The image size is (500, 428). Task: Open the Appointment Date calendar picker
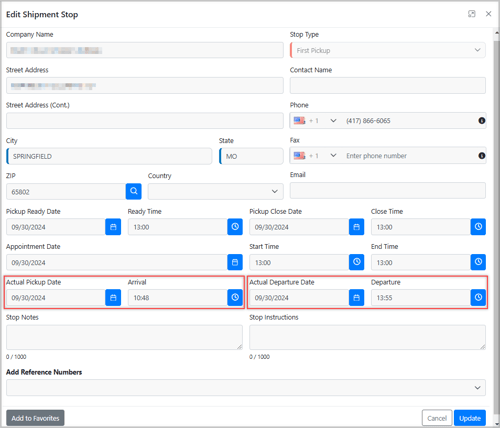235,262
